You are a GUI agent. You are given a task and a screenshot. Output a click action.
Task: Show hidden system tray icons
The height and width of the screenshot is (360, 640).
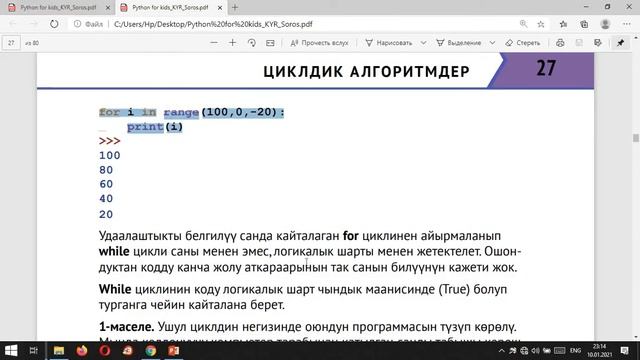[502, 351]
